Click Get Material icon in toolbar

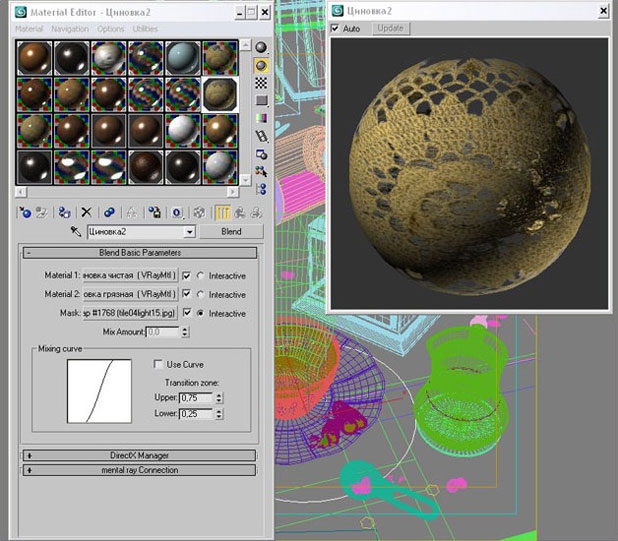click(x=25, y=213)
